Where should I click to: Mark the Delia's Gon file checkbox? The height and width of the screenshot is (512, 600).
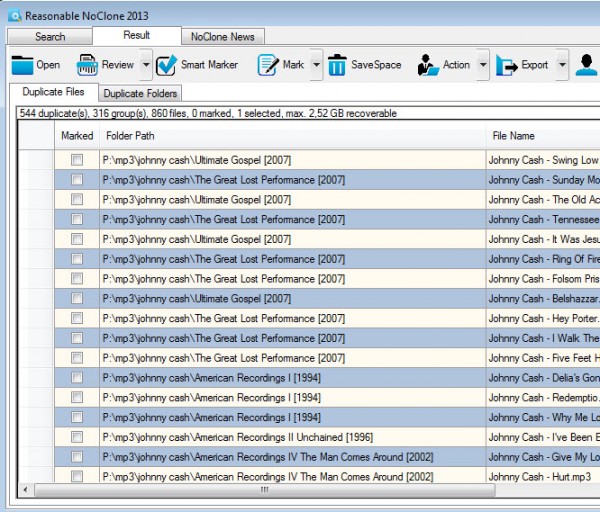77,378
